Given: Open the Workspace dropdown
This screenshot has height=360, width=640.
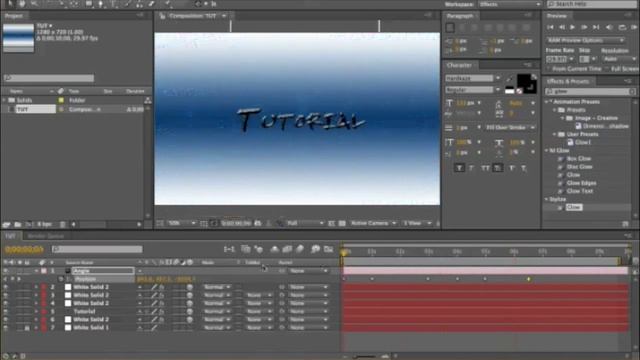Looking at the screenshot, I should pyautogui.click(x=509, y=4).
